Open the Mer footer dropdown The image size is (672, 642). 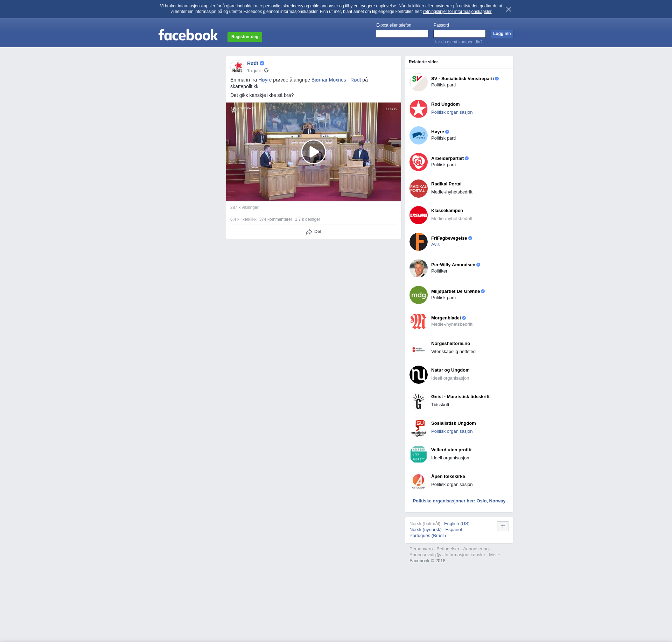pos(494,555)
